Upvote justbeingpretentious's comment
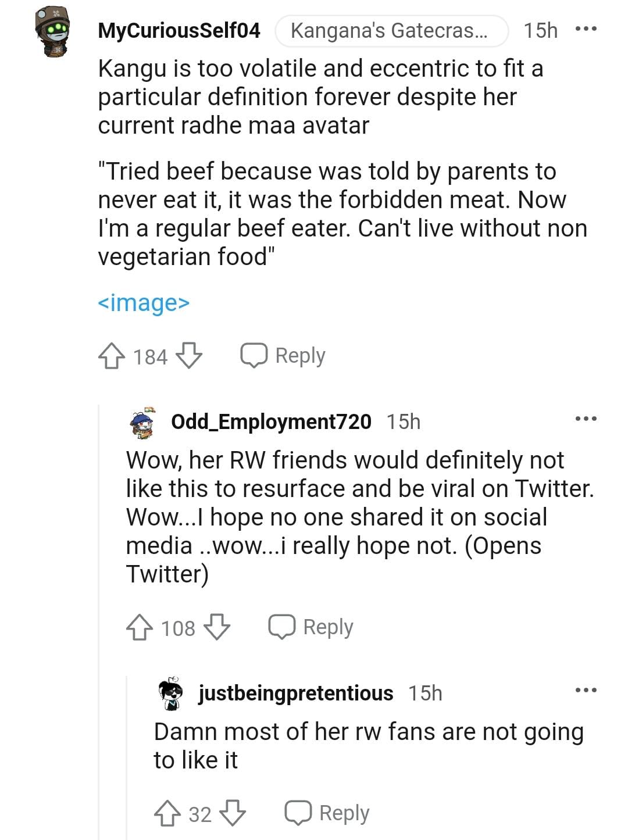This screenshot has width=628, height=840. coord(167,813)
